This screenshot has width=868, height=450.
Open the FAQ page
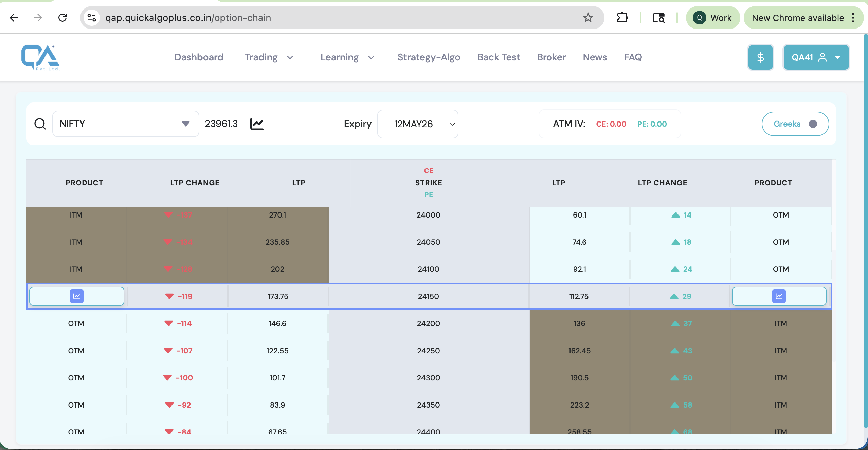coord(633,57)
